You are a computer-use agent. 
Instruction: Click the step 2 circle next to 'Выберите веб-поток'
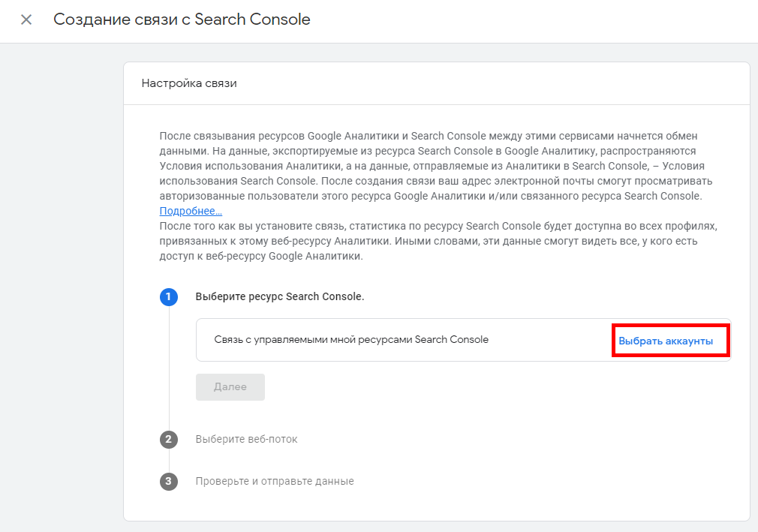169,440
